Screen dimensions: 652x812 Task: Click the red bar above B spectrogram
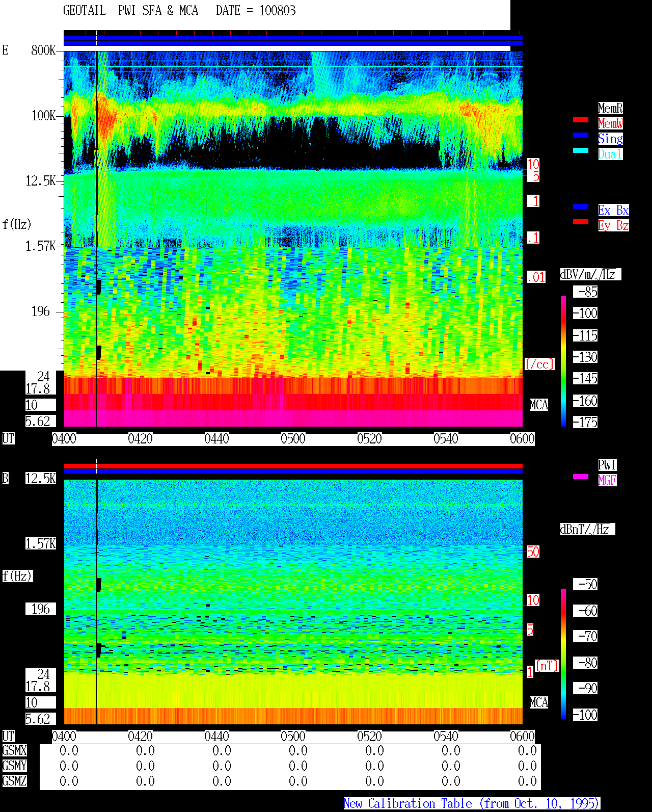point(293,466)
